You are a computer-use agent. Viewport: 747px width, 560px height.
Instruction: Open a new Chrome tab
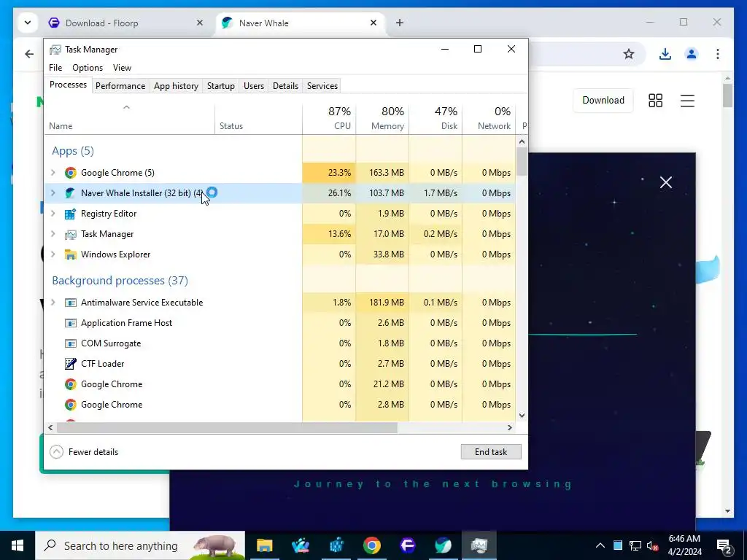[399, 23]
